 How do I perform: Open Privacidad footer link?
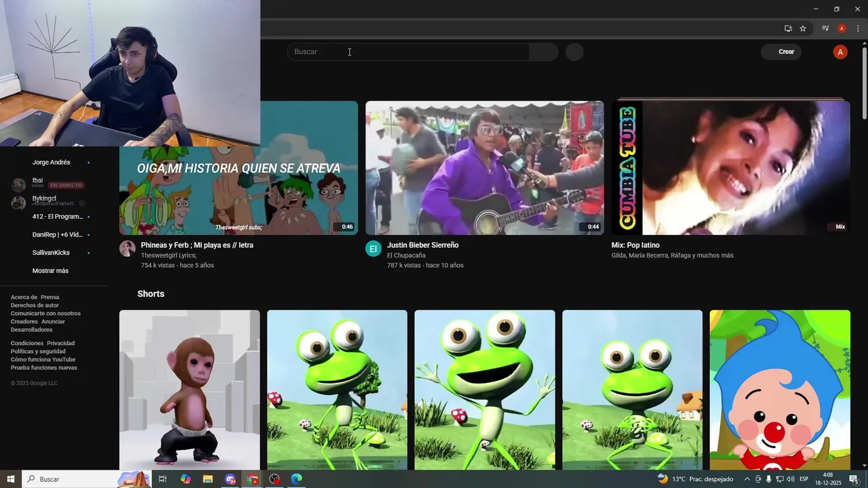click(60, 343)
